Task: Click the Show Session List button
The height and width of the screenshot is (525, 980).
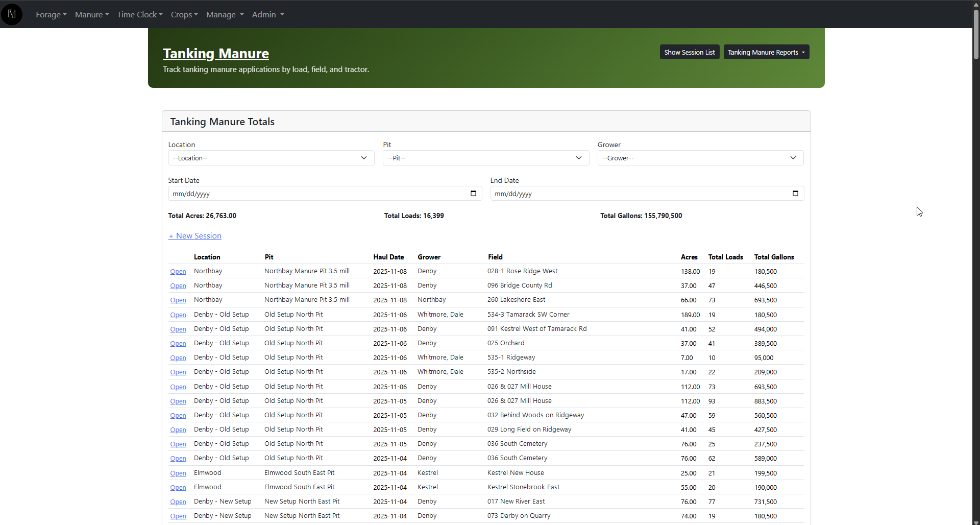Action: pyautogui.click(x=690, y=52)
